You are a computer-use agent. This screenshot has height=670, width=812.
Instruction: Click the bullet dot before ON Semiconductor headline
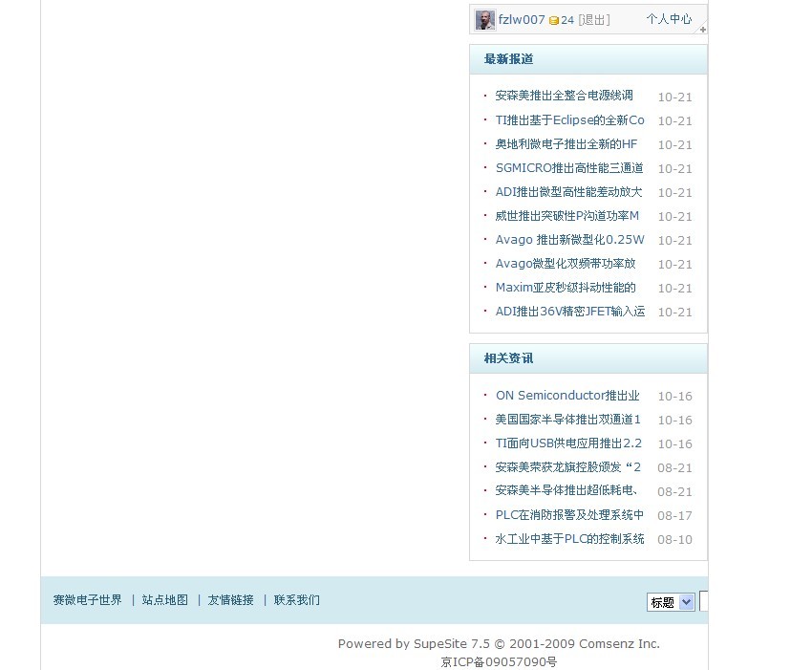(483, 396)
